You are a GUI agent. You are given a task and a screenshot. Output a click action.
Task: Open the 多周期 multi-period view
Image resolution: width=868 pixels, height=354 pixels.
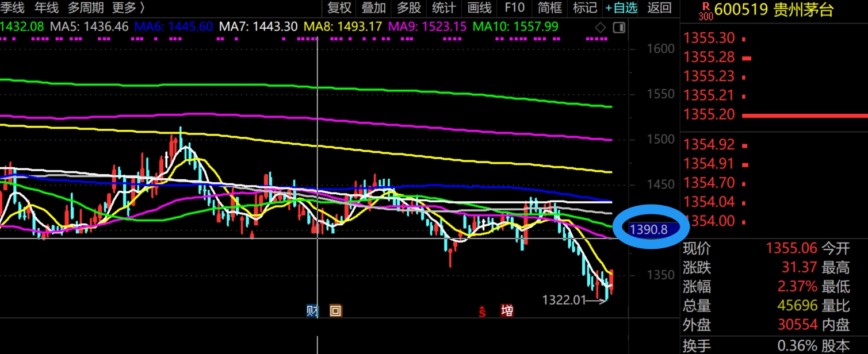86,8
